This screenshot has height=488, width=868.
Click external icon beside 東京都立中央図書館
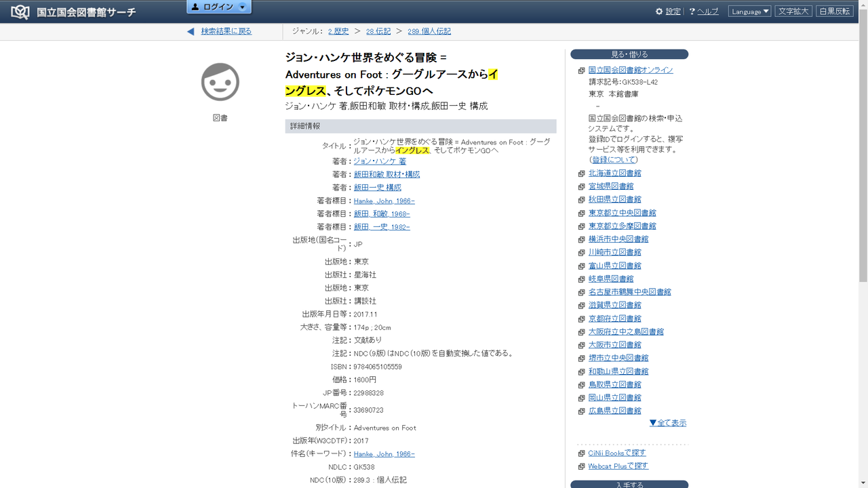tap(581, 213)
